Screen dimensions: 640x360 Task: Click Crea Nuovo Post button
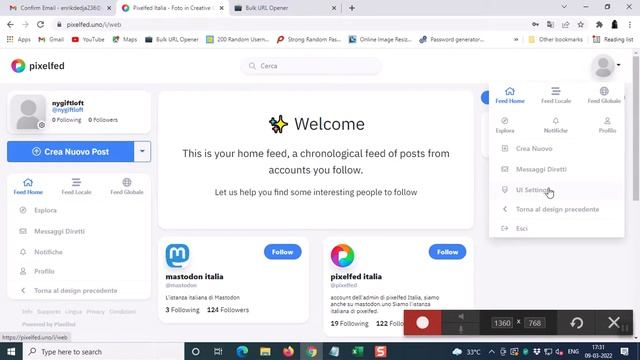[x=70, y=151]
